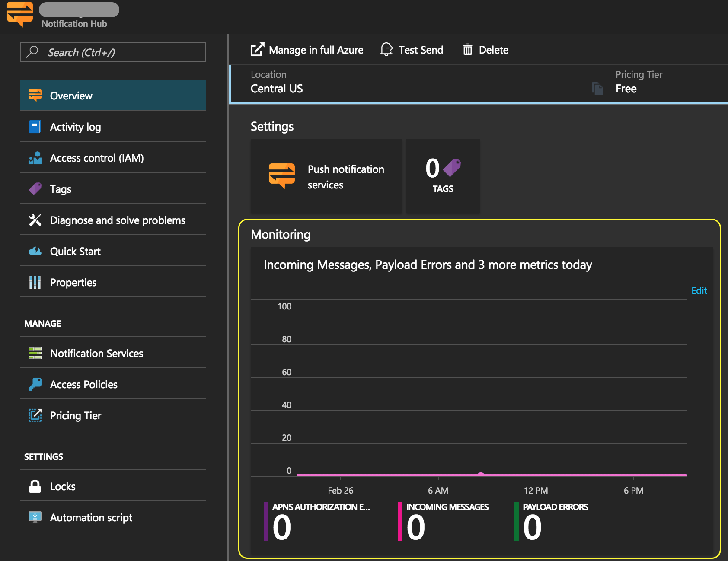The width and height of the screenshot is (728, 561).
Task: Click the INCOMING MESSAGES metric label
Action: [x=447, y=507]
